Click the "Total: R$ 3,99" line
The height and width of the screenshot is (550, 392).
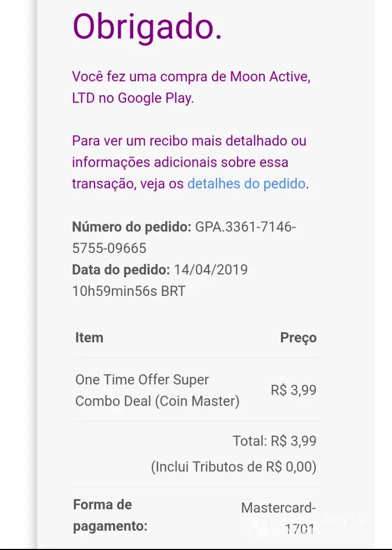coord(274,441)
